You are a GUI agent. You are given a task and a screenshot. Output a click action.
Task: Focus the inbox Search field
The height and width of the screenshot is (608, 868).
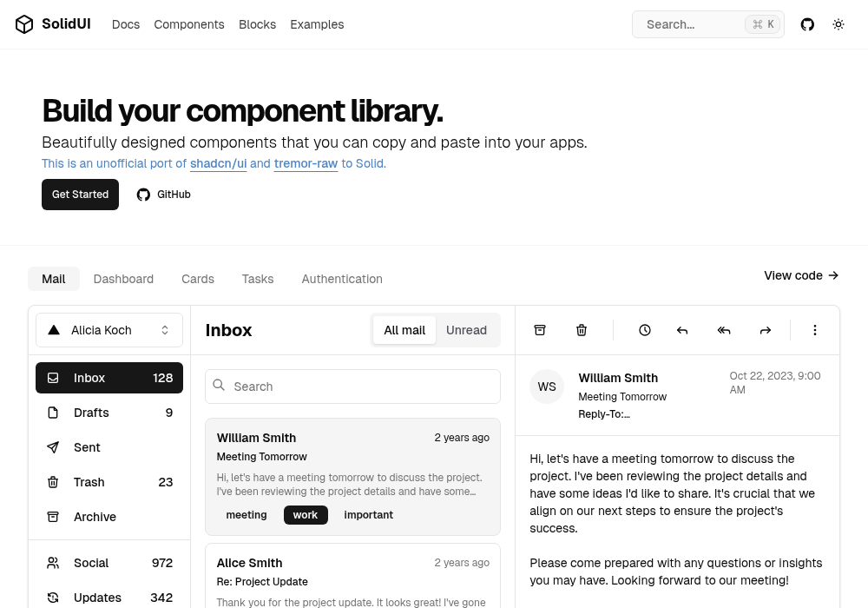pyautogui.click(x=352, y=387)
